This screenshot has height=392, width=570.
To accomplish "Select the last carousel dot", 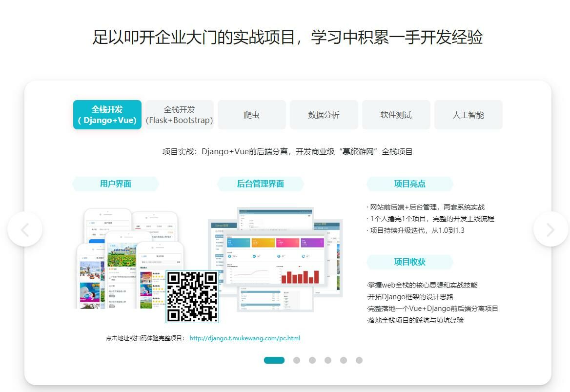I will (359, 360).
